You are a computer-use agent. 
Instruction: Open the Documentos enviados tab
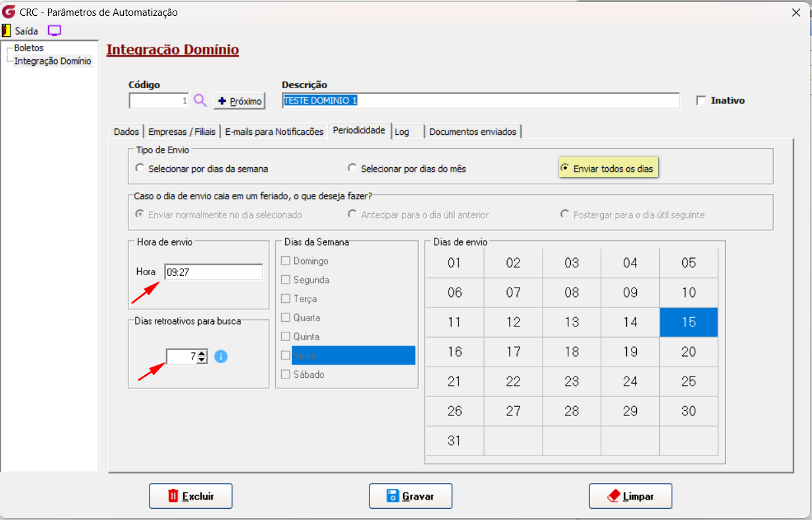click(474, 132)
